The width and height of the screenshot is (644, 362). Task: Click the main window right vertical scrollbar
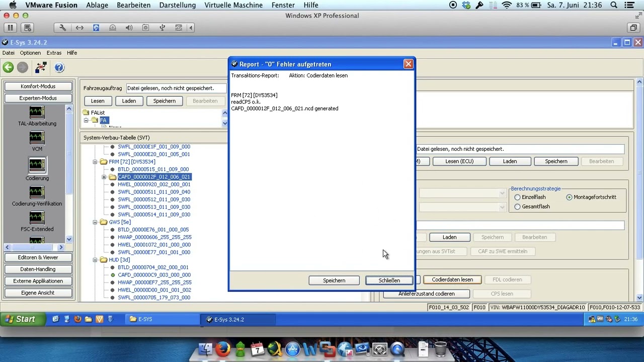click(x=639, y=190)
